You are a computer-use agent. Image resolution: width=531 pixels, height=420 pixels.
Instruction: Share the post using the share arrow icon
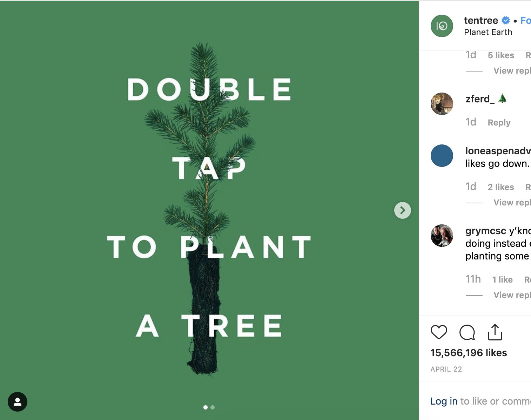pyautogui.click(x=495, y=332)
